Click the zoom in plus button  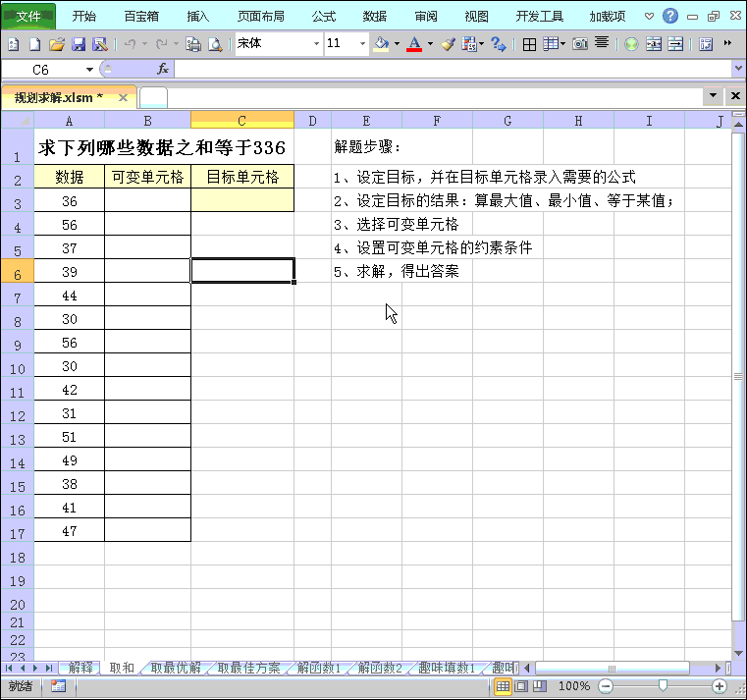coord(719,686)
